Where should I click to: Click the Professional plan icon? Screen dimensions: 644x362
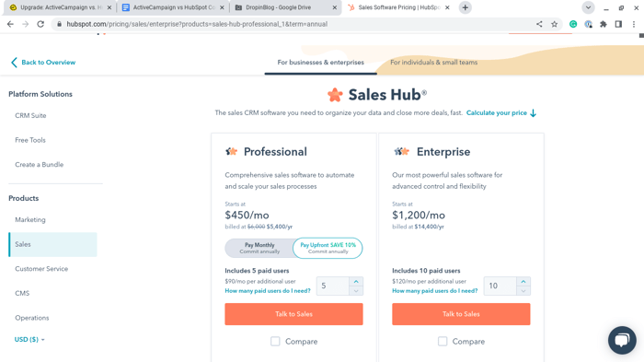[x=232, y=152]
